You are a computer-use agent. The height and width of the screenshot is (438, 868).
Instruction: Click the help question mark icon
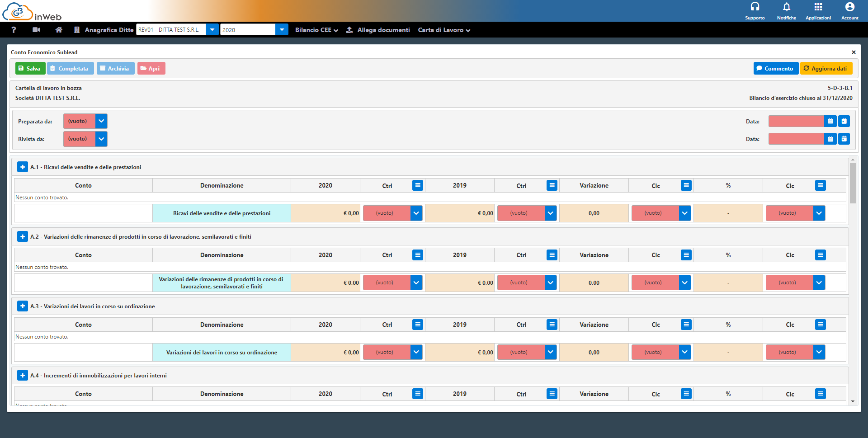pos(14,30)
